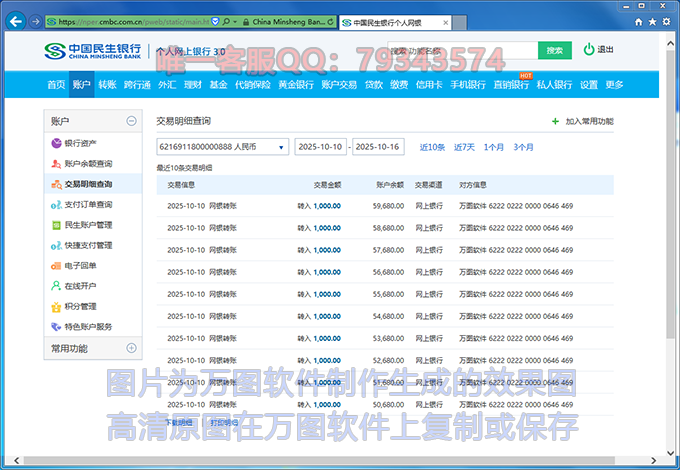680x470 pixels.
Task: Click the 电子回单 sidebar icon
Action: 55,265
